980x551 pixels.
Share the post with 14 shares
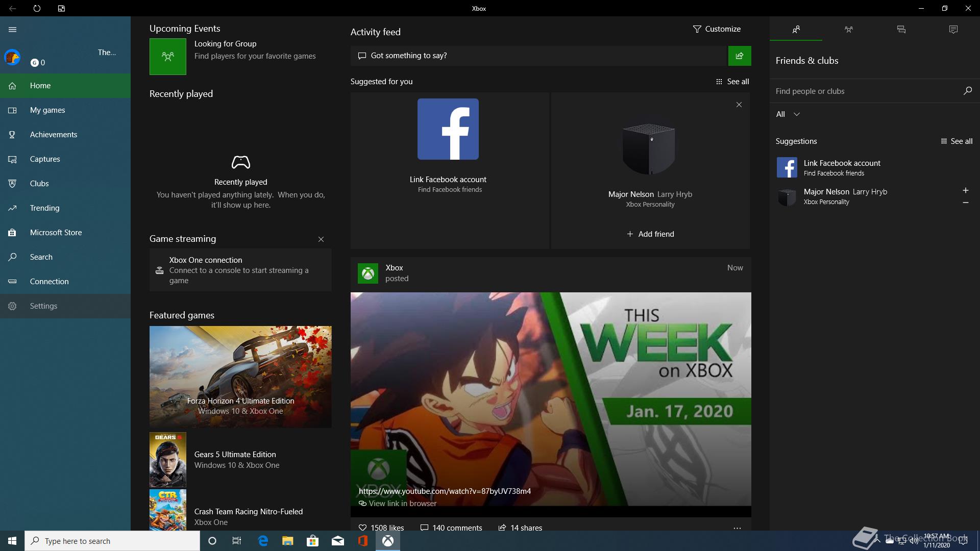coord(520,528)
